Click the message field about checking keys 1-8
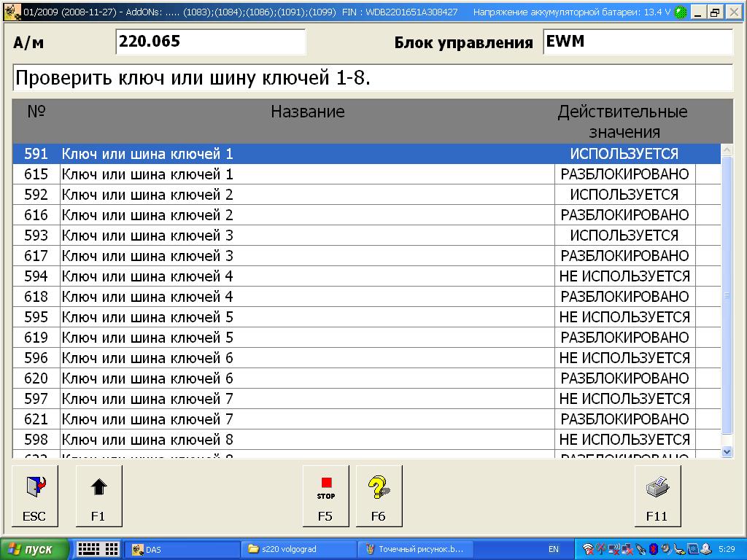Image resolution: width=747 pixels, height=560 pixels. 373,77
